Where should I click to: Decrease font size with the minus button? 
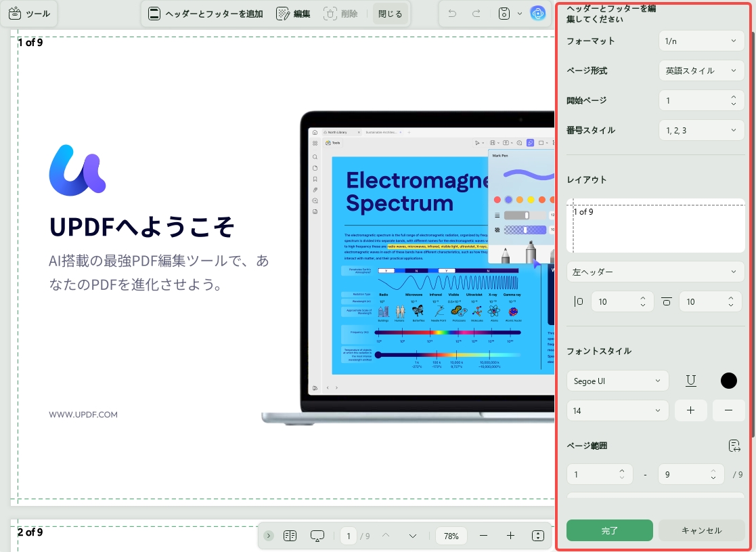728,410
